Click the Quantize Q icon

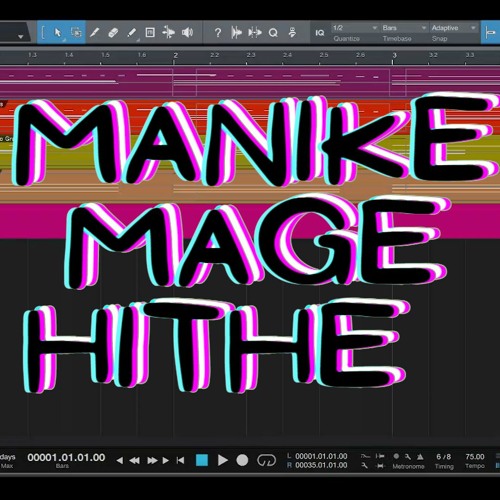[273, 33]
